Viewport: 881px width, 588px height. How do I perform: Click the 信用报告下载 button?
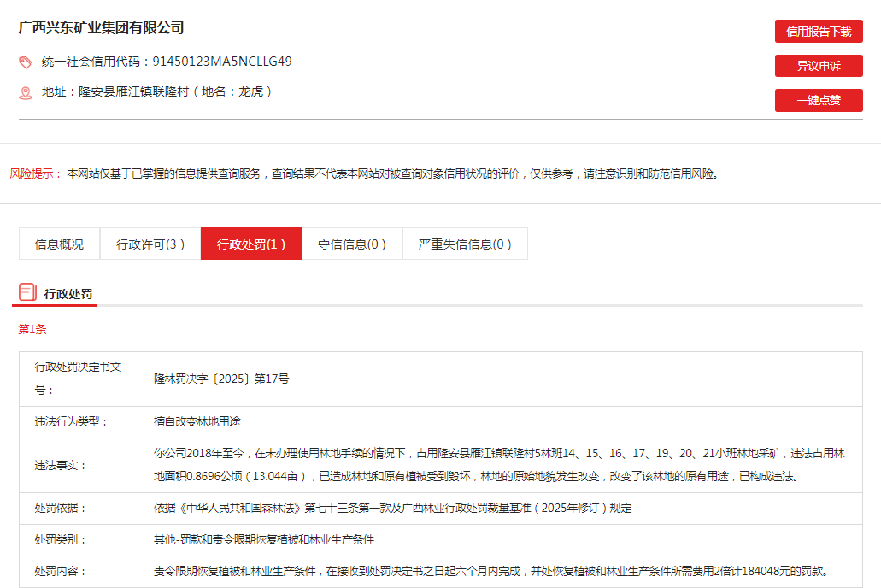coord(819,32)
